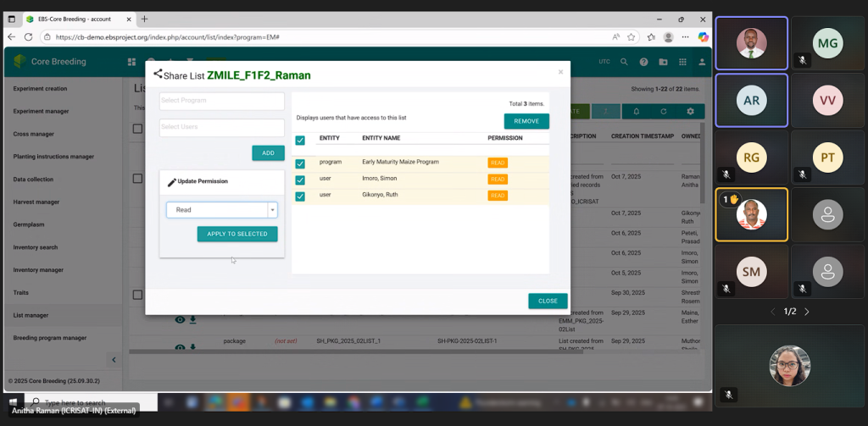
Task: Bookmark page with the star icon
Action: coord(632,37)
